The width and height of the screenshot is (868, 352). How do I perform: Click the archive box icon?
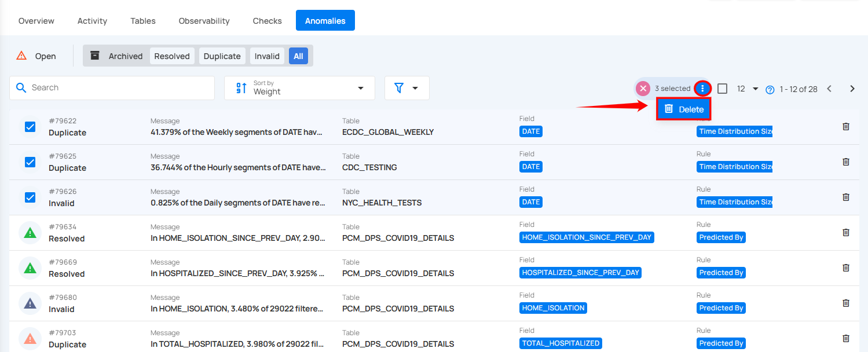pyautogui.click(x=95, y=56)
